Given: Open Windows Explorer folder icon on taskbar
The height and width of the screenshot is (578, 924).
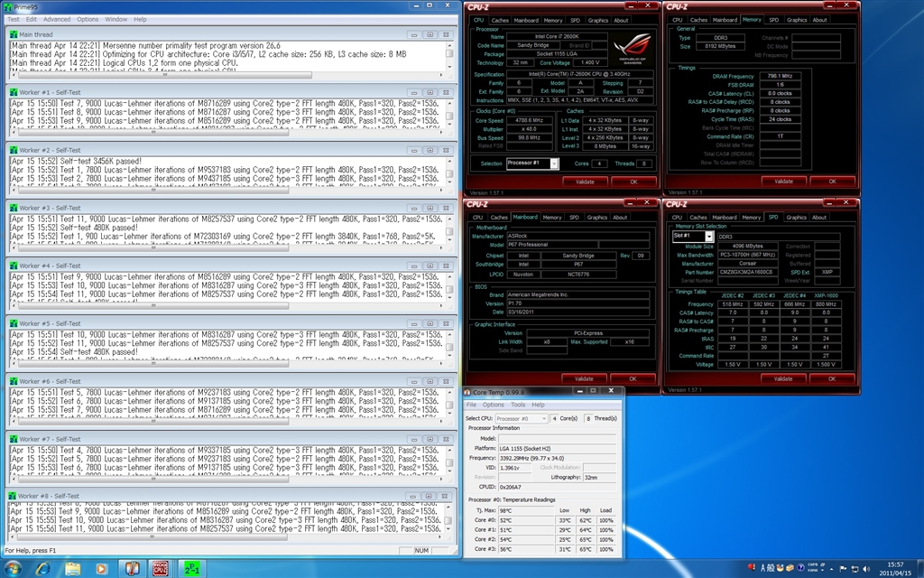Looking at the screenshot, I should pyautogui.click(x=72, y=569).
